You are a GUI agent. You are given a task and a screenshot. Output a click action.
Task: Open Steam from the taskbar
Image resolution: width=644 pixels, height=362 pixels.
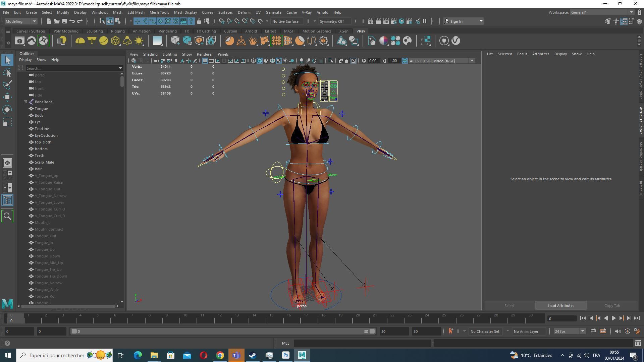pyautogui.click(x=253, y=355)
